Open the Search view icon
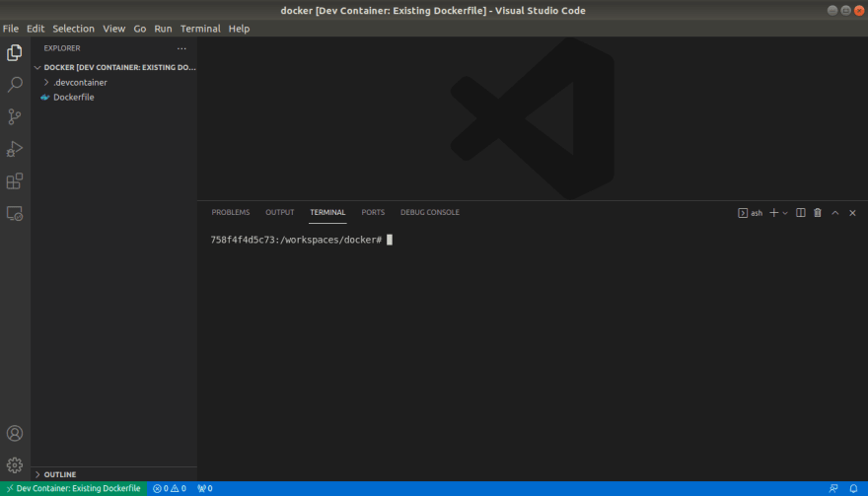868x496 pixels. (15, 84)
